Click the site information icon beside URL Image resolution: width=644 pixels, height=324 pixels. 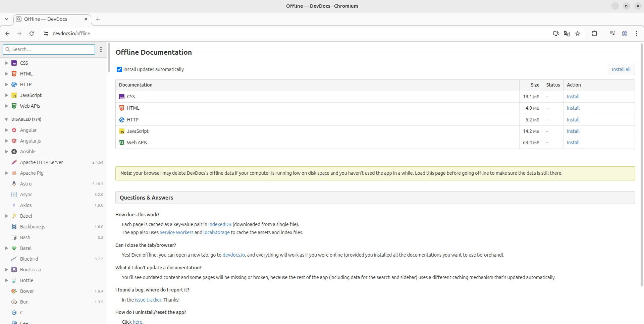pyautogui.click(x=46, y=34)
